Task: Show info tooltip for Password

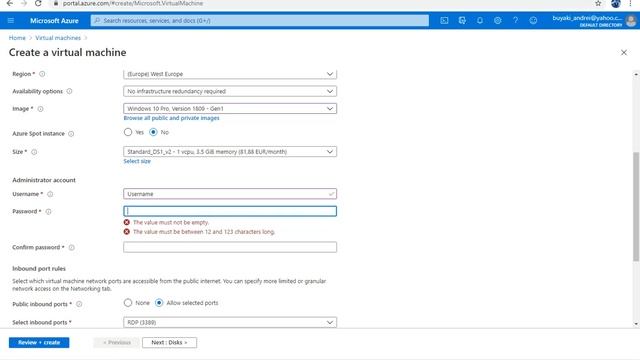Action: click(49, 211)
